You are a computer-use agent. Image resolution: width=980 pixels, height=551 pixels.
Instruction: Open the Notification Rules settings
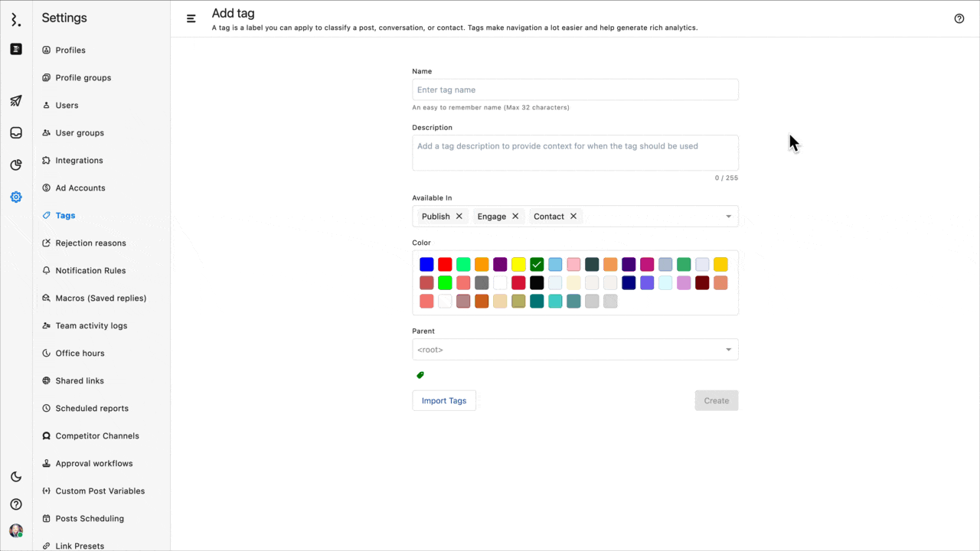click(90, 270)
